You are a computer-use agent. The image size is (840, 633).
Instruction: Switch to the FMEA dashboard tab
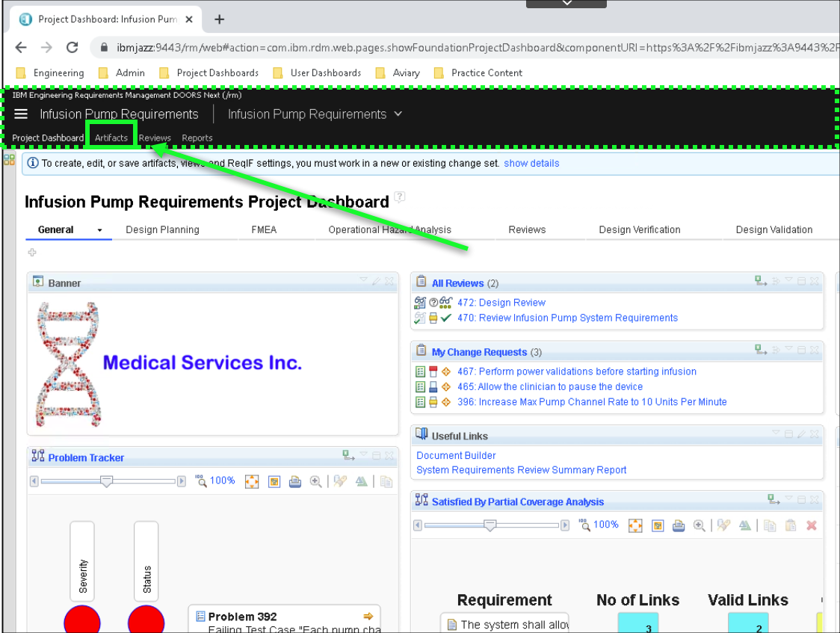[x=264, y=230]
